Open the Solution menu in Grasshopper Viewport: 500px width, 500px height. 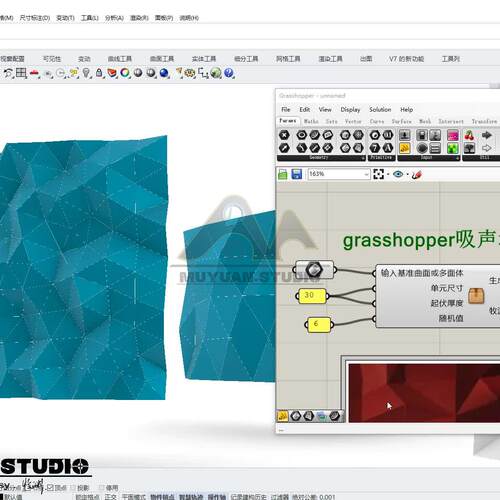click(x=380, y=109)
